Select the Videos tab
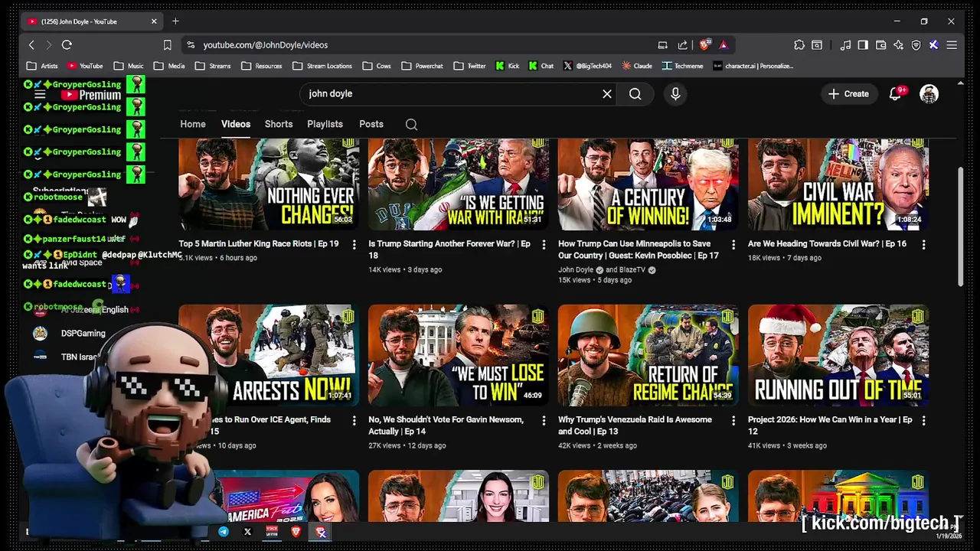Image resolution: width=980 pixels, height=551 pixels. [236, 124]
